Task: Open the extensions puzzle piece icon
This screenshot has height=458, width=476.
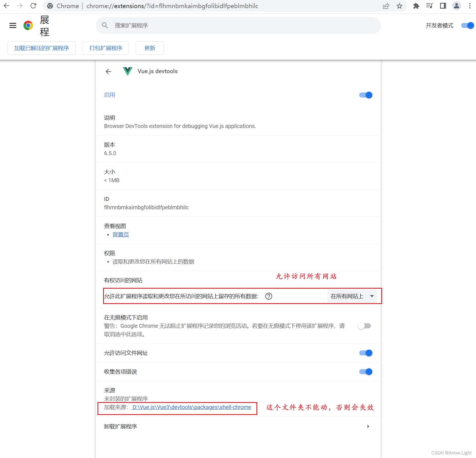Action: pos(416,6)
